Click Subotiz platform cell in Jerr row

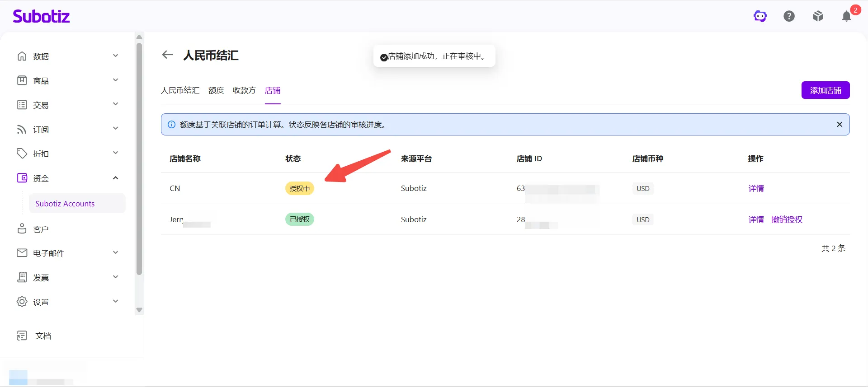pos(414,219)
